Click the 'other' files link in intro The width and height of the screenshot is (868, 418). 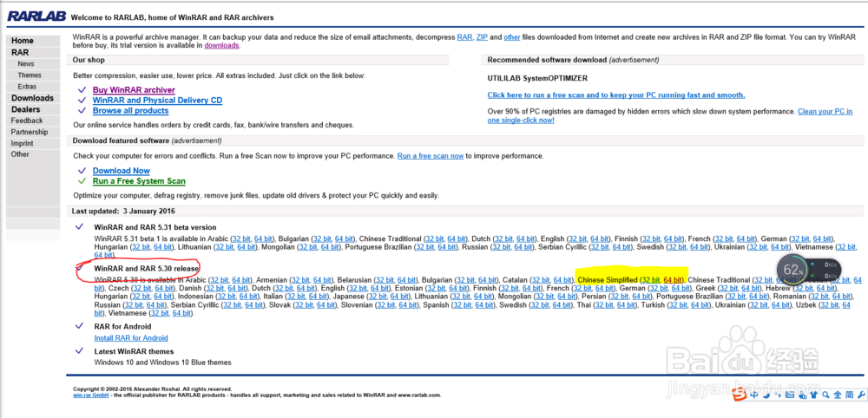coord(511,37)
